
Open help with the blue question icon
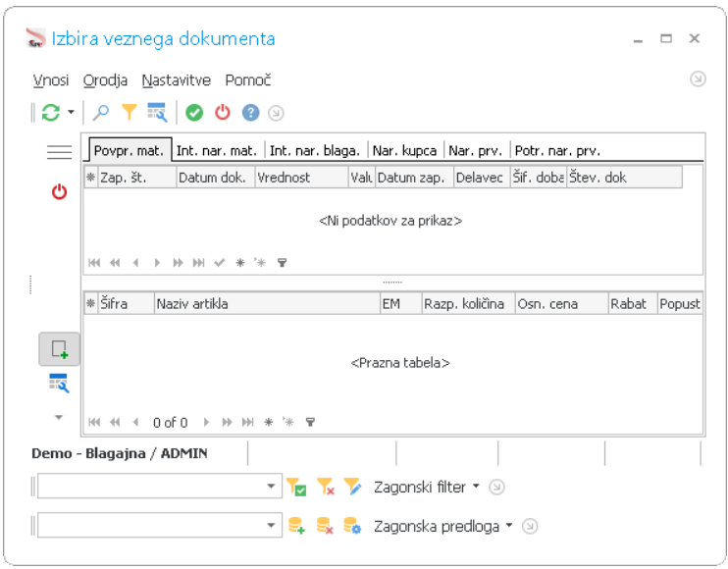pyautogui.click(x=251, y=112)
